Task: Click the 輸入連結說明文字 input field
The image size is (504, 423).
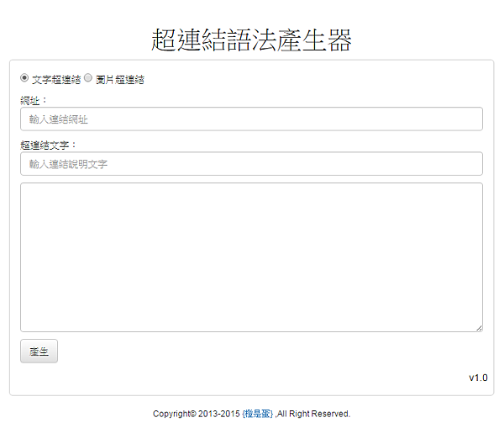Action: pos(251,164)
